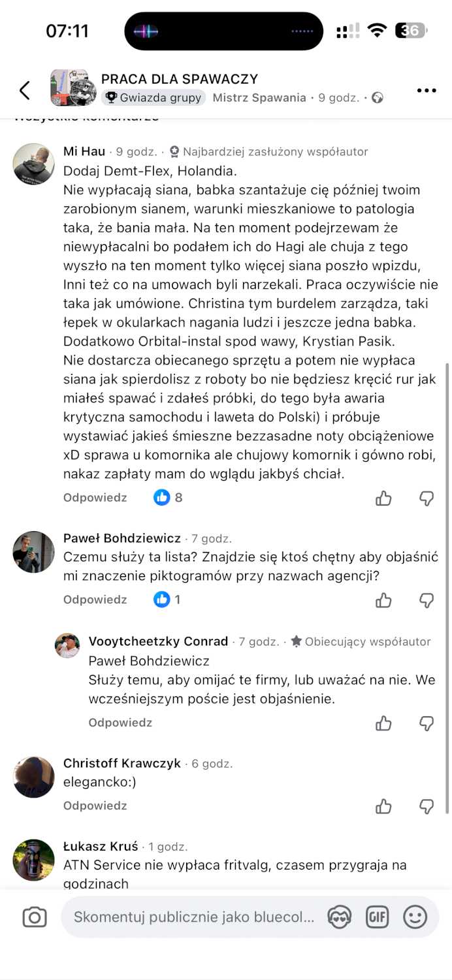This screenshot has width=452, height=980.
Task: Tap the Gwiazda grupy badge
Action: [154, 98]
